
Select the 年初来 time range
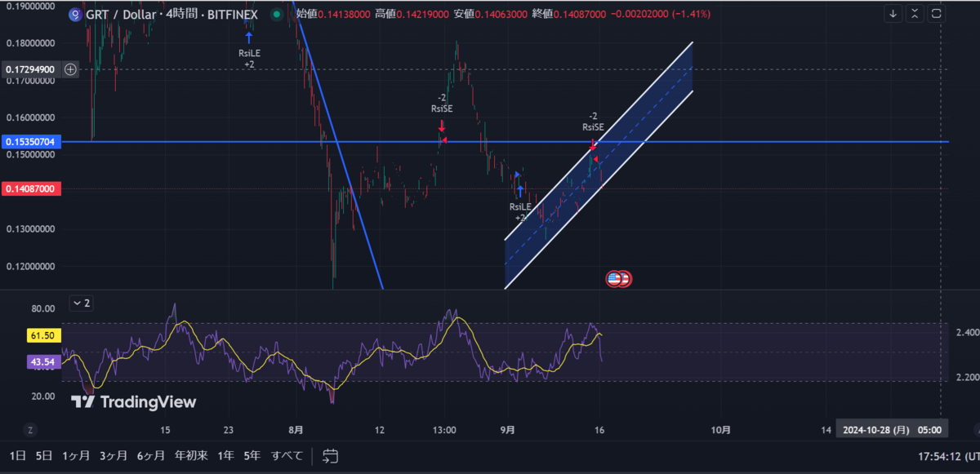tap(192, 455)
